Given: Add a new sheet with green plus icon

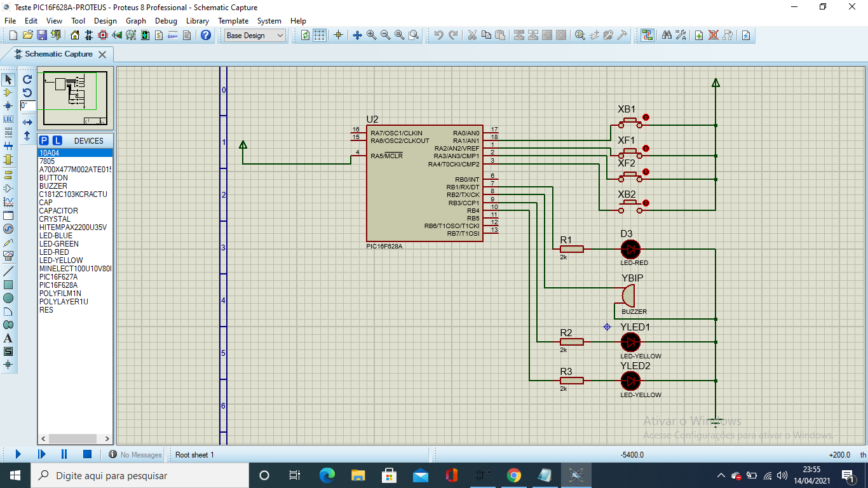Looking at the screenshot, I should pos(699,35).
